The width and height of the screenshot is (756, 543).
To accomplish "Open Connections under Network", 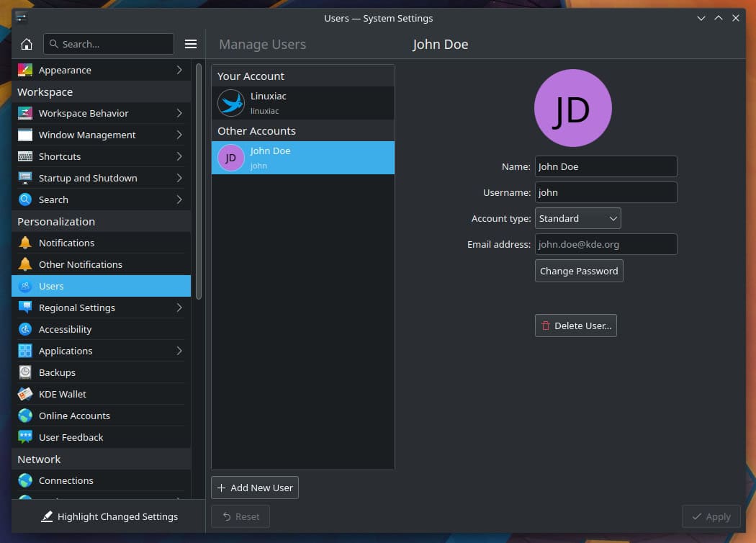I will tap(66, 480).
